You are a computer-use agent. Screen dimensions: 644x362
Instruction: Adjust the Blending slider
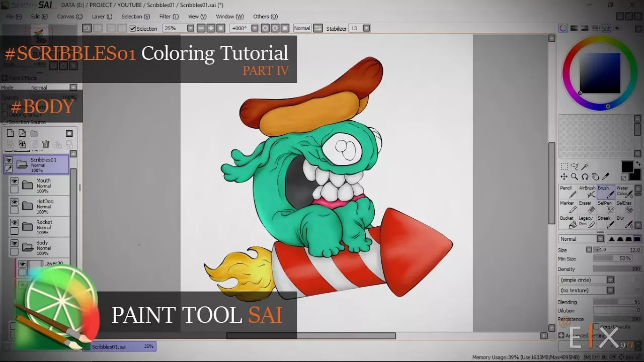tap(617, 302)
